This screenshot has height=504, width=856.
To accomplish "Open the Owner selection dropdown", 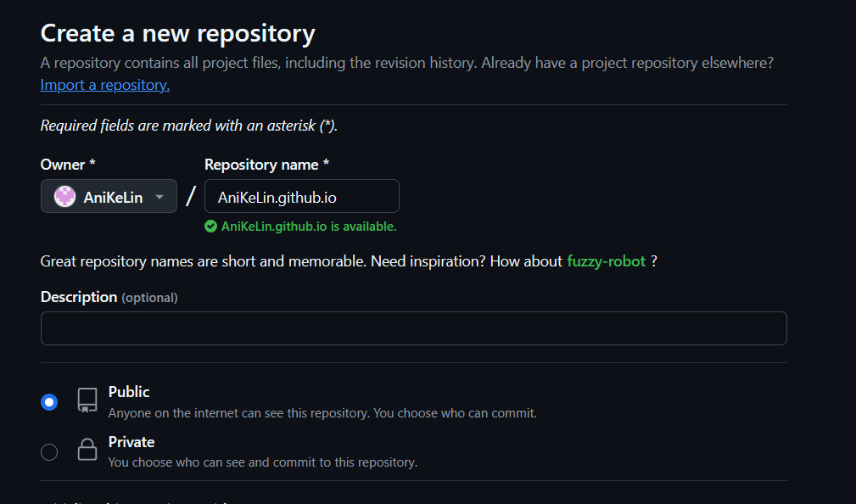I will pos(109,197).
